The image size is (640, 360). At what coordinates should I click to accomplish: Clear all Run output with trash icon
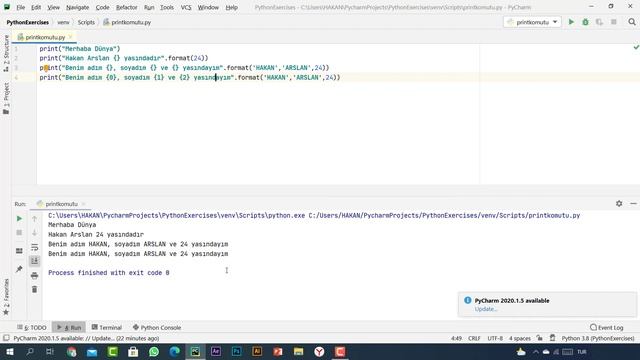point(35,289)
